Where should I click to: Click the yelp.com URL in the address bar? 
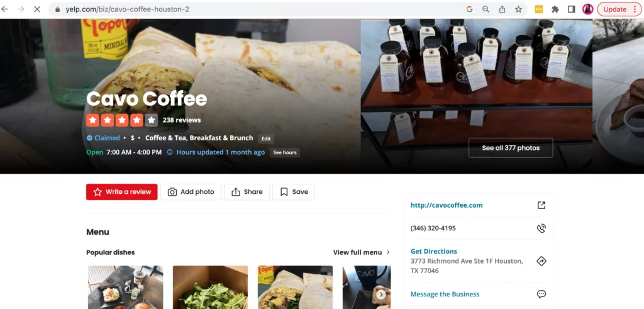128,9
